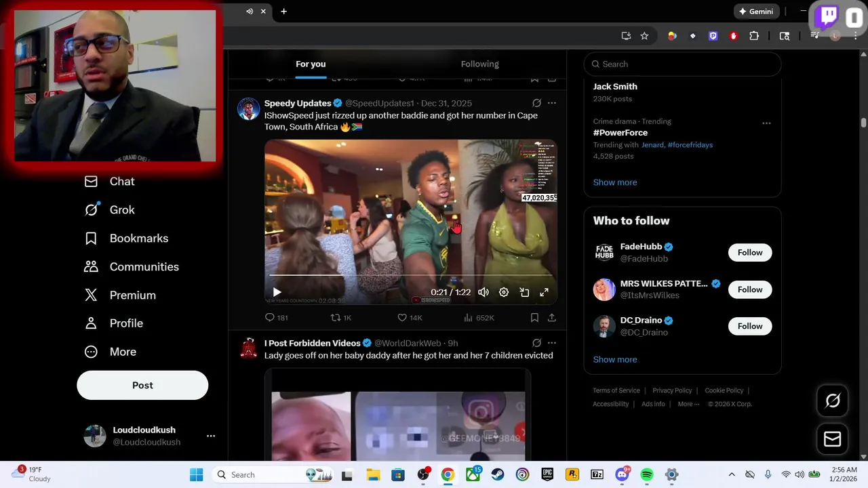Follow MRS WILKES PATTE...
The image size is (868, 488).
(x=750, y=289)
